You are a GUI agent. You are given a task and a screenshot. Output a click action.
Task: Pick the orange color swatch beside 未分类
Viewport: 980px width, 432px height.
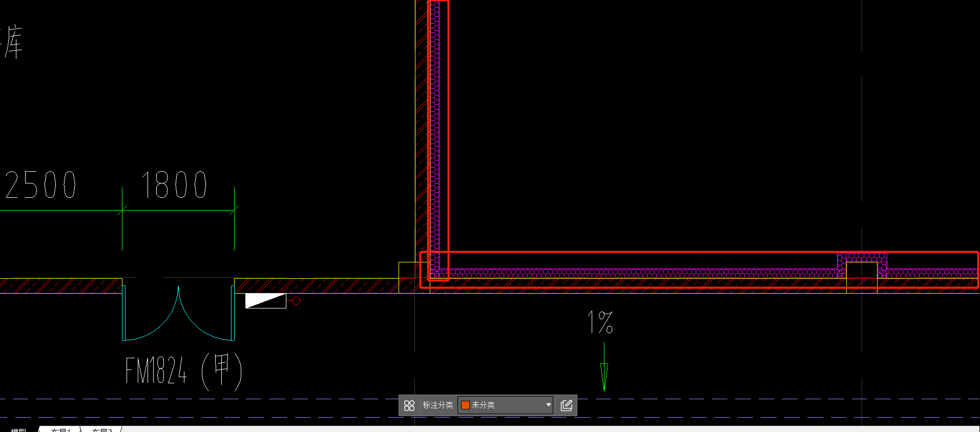pos(465,405)
